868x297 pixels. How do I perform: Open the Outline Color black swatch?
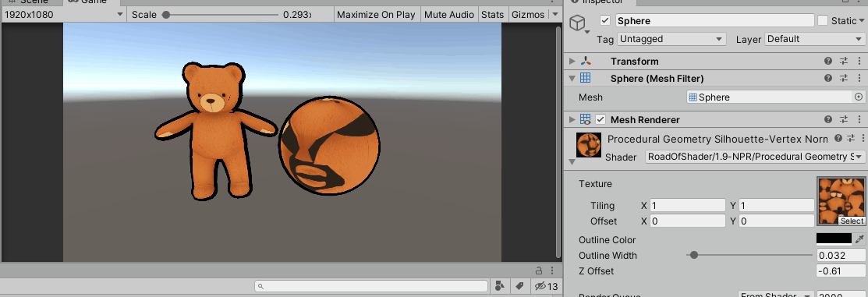point(834,239)
